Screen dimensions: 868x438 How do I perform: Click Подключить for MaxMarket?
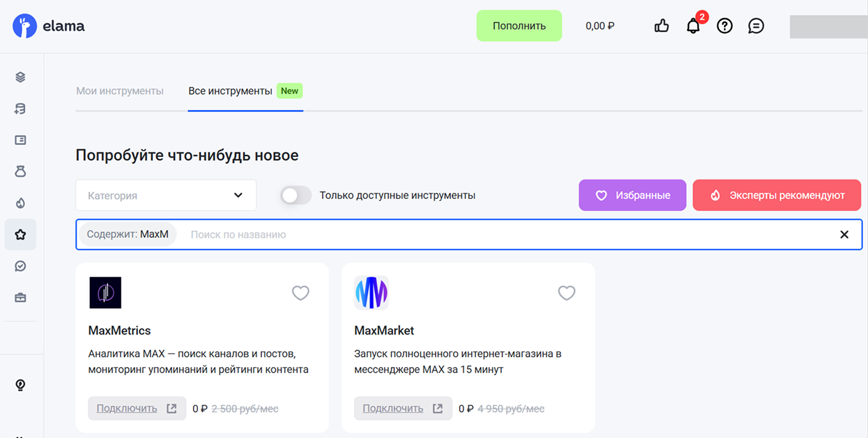coord(403,408)
